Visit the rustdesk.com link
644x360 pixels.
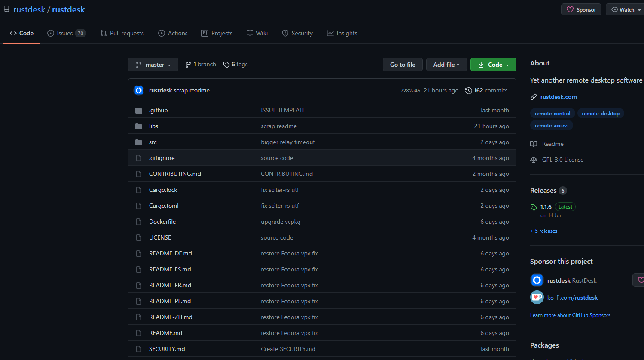tap(559, 97)
